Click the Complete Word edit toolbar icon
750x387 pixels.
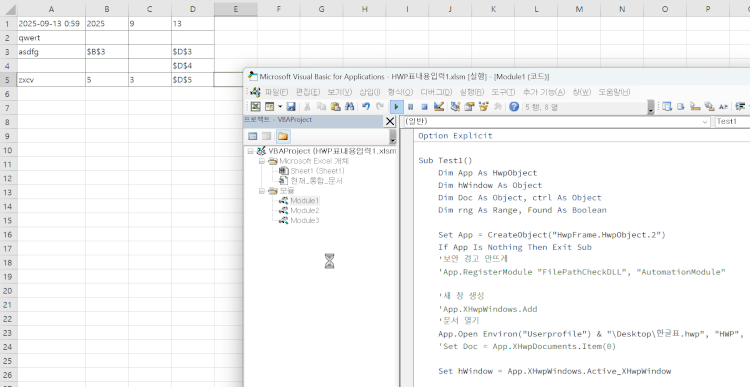point(723,106)
